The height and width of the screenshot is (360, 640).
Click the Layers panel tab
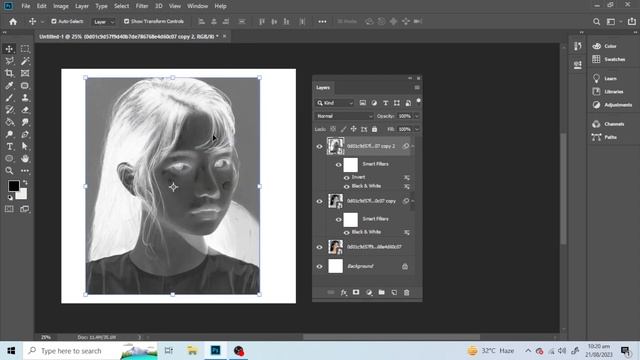coord(323,88)
